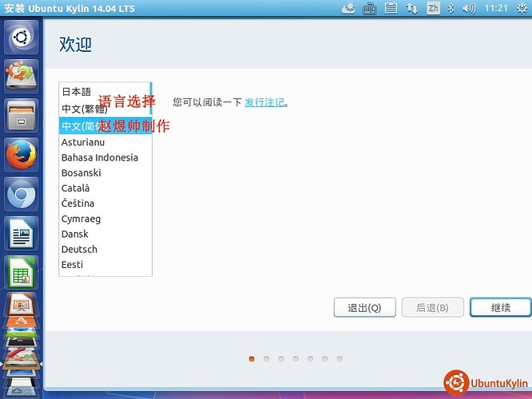The width and height of the screenshot is (532, 399).
Task: Open LibreOffice Calc spreadsheet icon
Action: point(21,273)
